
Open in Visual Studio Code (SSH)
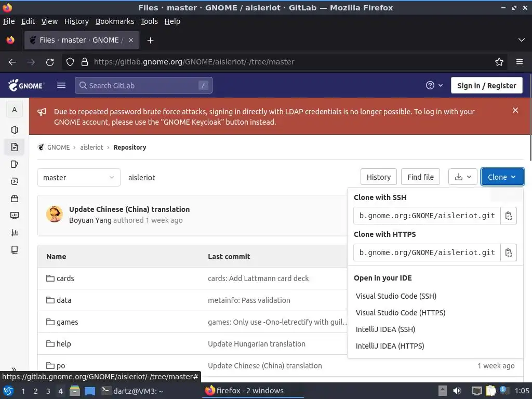click(x=396, y=296)
